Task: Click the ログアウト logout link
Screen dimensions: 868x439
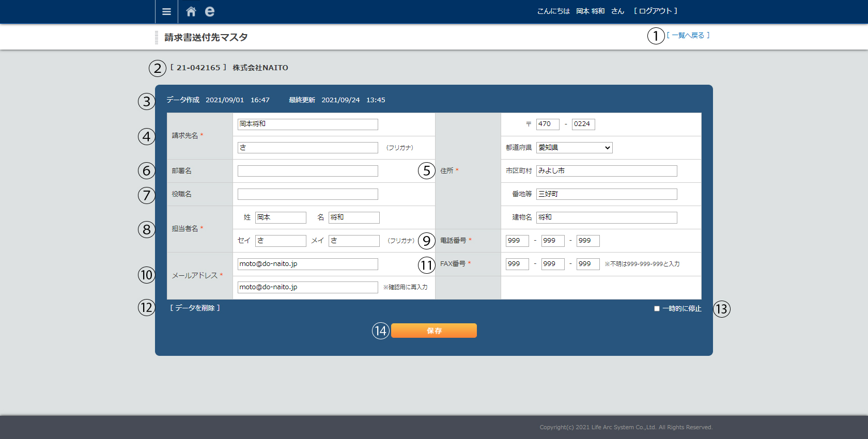Action: [x=655, y=11]
